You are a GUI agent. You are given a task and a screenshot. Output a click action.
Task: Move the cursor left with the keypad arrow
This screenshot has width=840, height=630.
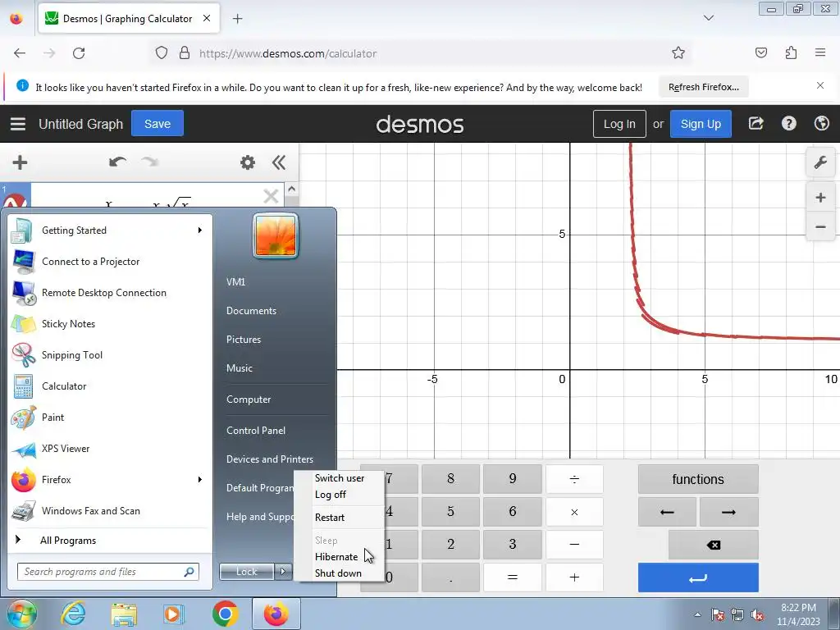tap(667, 512)
